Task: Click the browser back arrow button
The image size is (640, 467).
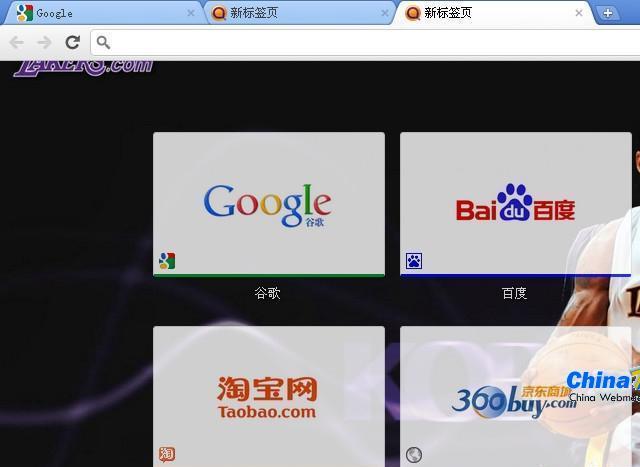Action: click(x=16, y=42)
